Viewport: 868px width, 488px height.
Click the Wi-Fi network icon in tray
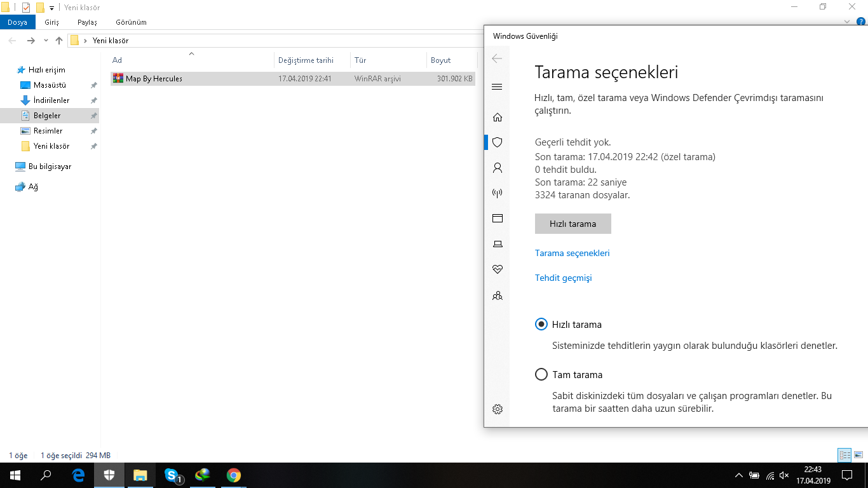(x=770, y=475)
